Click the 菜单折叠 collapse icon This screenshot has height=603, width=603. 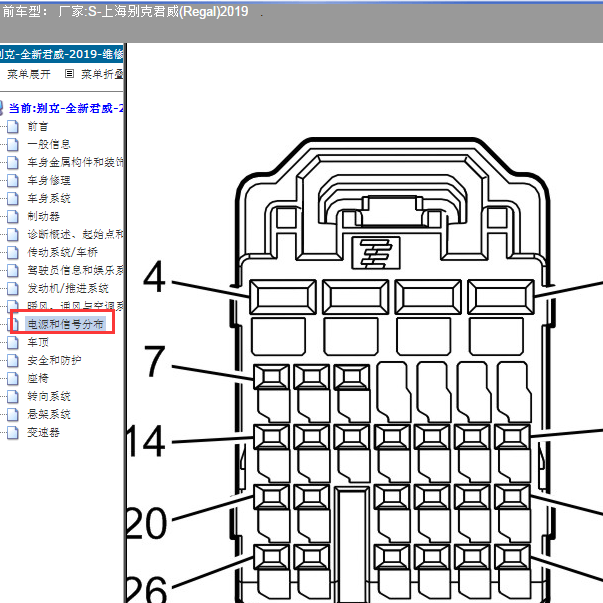tap(69, 73)
